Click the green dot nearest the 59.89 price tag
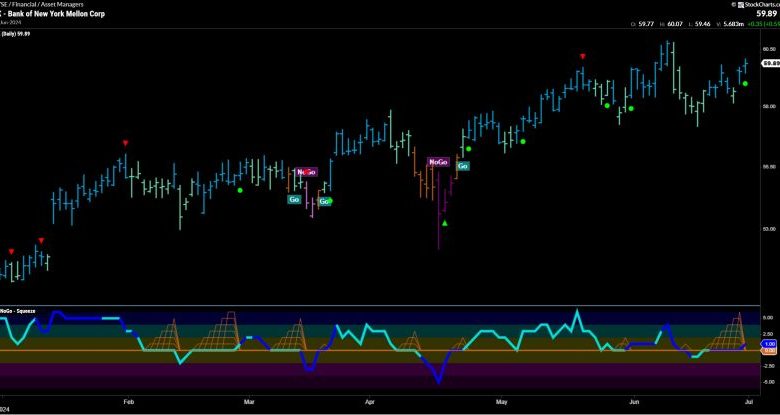This screenshot has height=415, width=780. coord(745,84)
